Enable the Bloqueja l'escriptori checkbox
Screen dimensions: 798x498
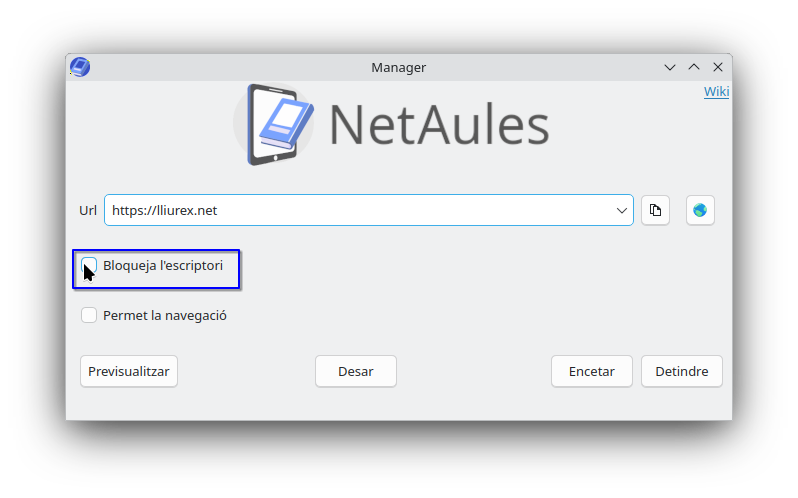(x=90, y=266)
